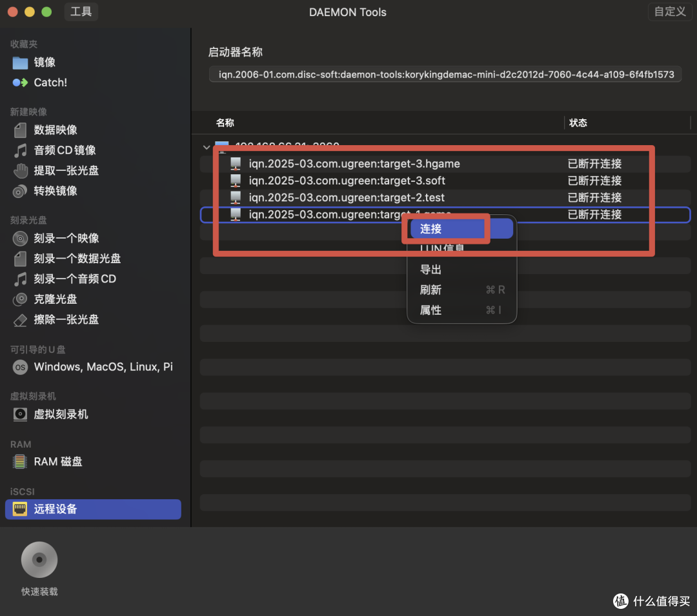Viewport: 697px width, 616px height.
Task: Sort by the 名称 column header
Action: pos(225,123)
